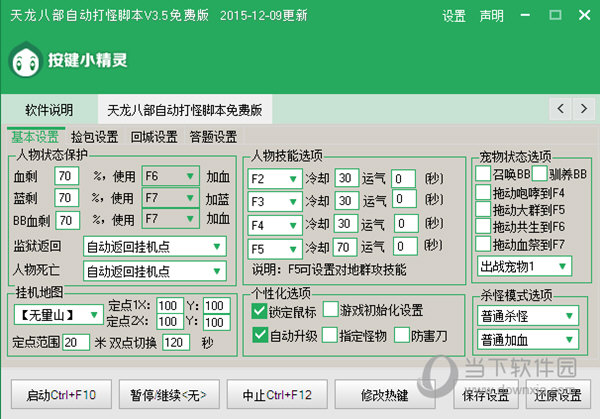Open the 捡包设置 sub-tab
The height and width of the screenshot is (419, 600).
point(95,137)
